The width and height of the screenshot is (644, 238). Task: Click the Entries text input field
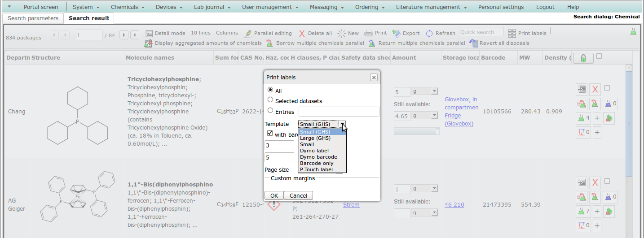[x=339, y=112]
